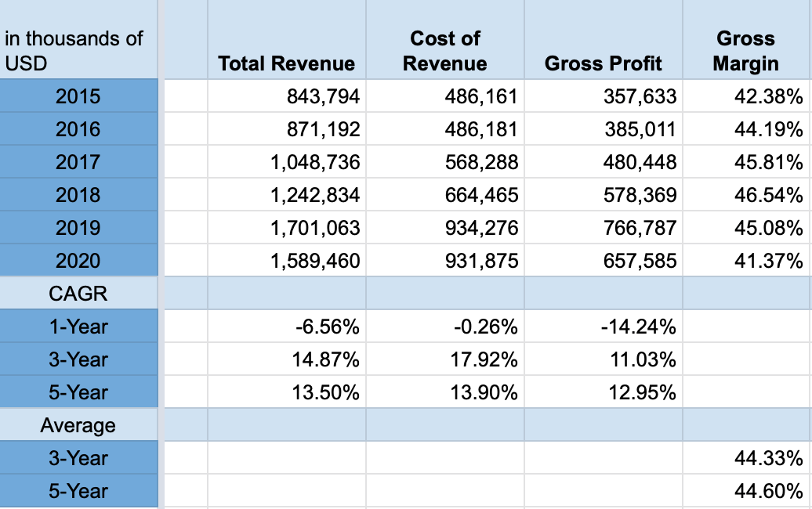Select the 2018 row label cell
812x509 pixels.
click(78, 195)
